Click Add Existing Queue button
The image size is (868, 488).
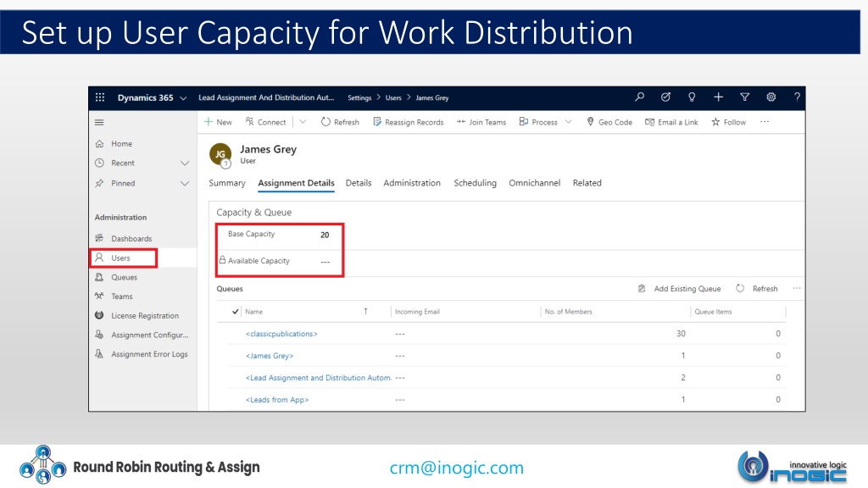pos(679,289)
